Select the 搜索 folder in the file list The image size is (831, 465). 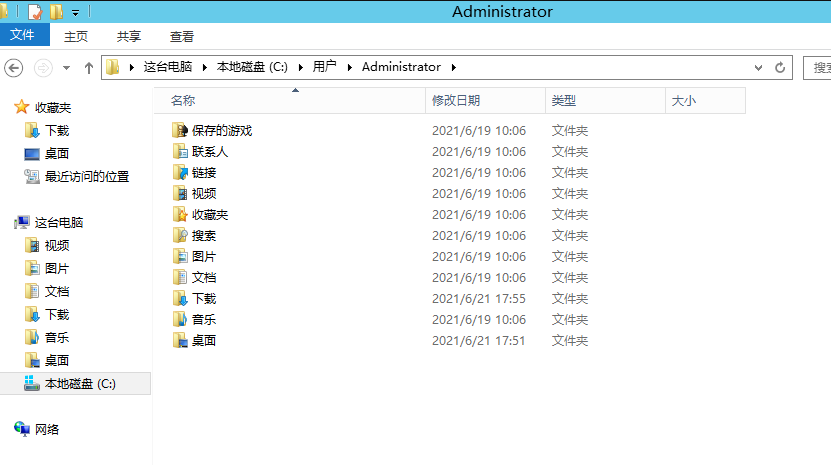tap(203, 235)
